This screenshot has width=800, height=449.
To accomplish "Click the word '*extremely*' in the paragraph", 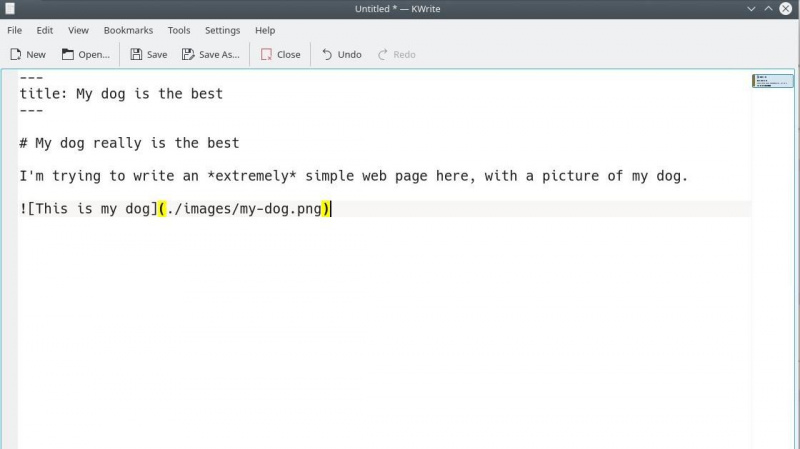I will pyautogui.click(x=252, y=176).
